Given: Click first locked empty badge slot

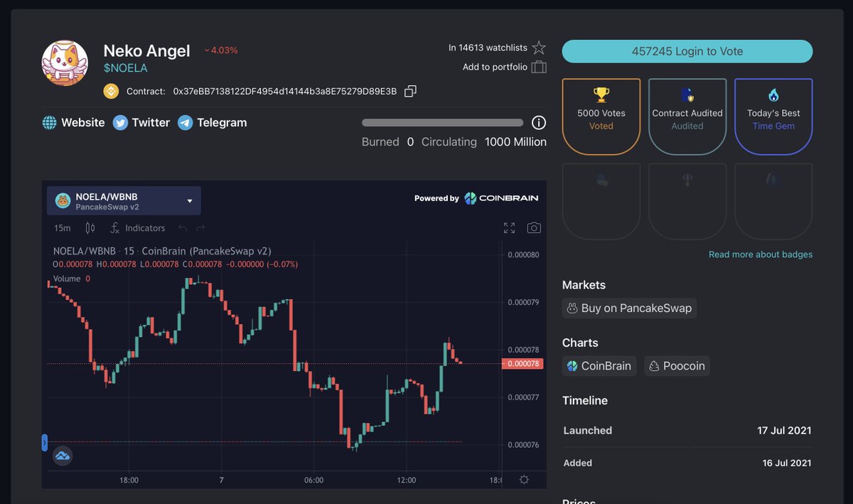Looking at the screenshot, I should 601,201.
